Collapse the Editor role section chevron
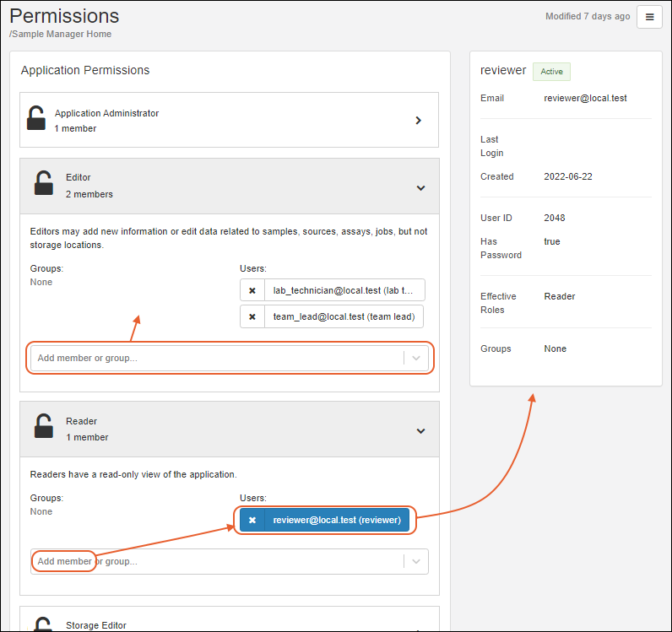672x632 pixels. coord(420,187)
